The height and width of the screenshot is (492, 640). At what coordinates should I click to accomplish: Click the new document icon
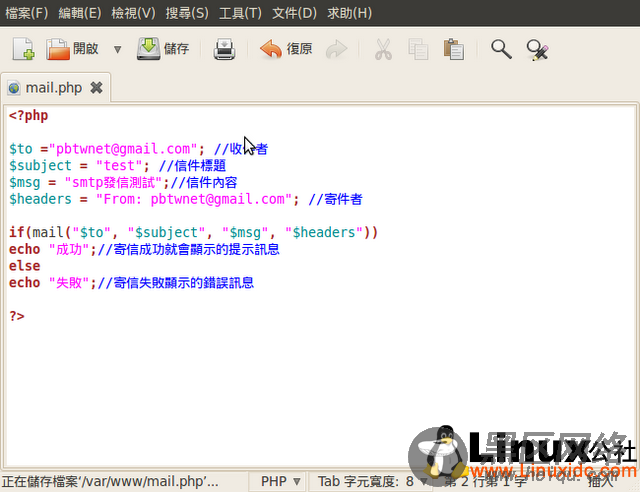(23, 49)
